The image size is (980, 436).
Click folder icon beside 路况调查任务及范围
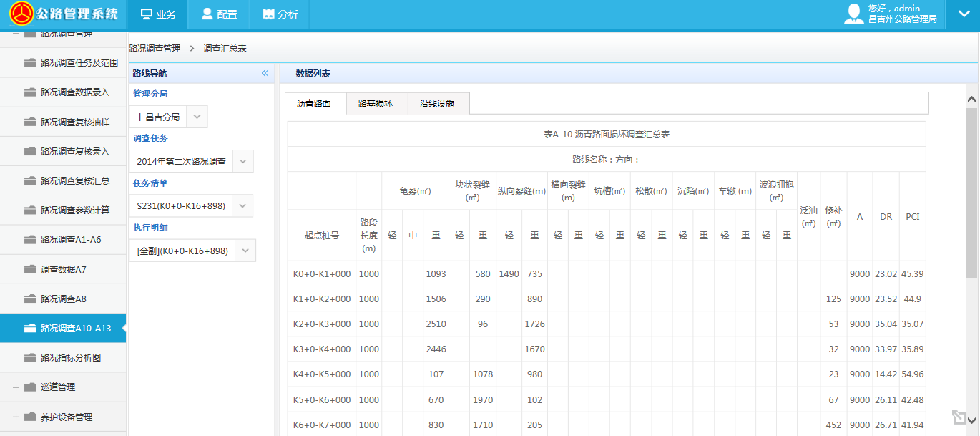(x=29, y=63)
